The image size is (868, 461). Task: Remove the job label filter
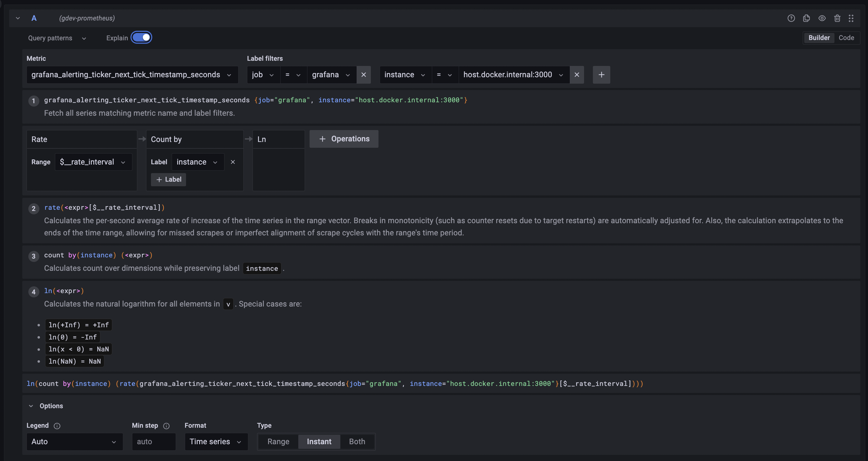(364, 74)
